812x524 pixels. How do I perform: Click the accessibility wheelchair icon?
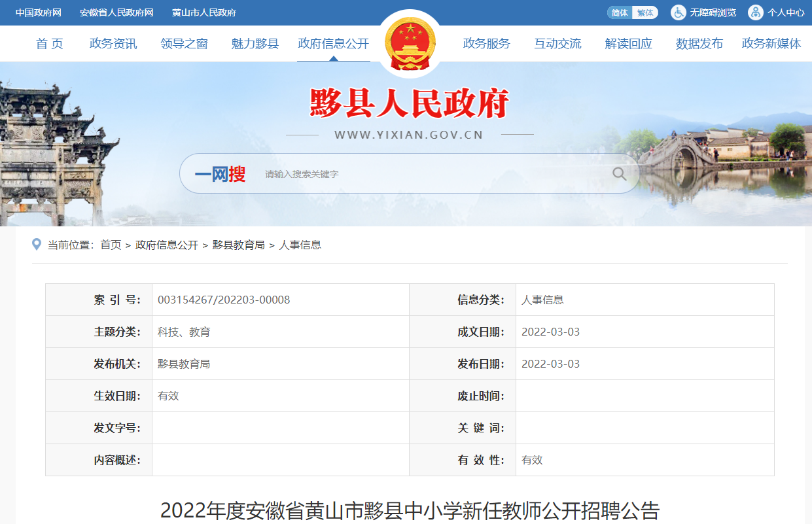679,12
